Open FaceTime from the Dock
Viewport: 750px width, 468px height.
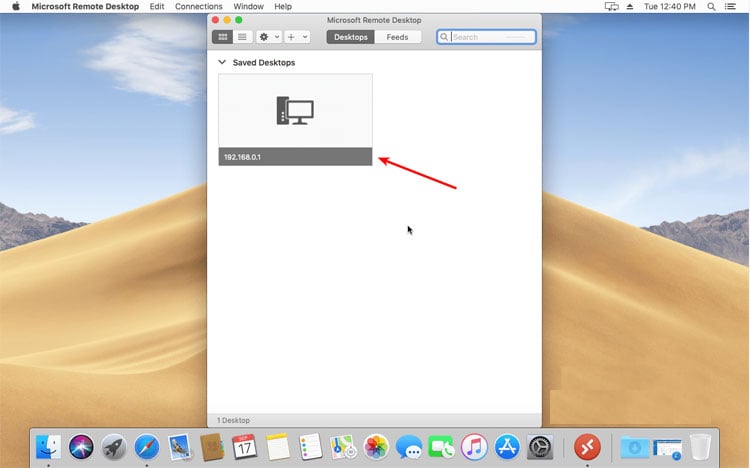click(x=441, y=447)
